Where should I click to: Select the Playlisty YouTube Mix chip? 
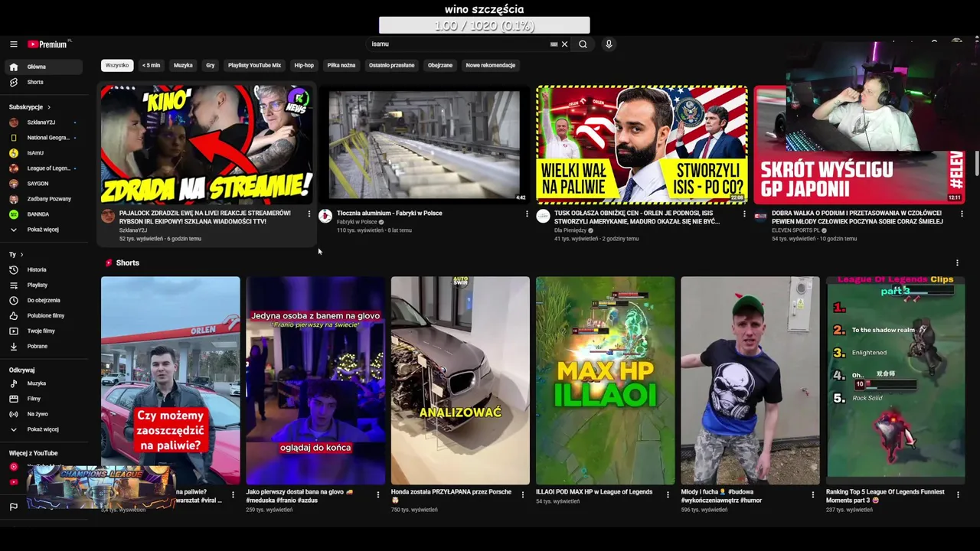255,66
